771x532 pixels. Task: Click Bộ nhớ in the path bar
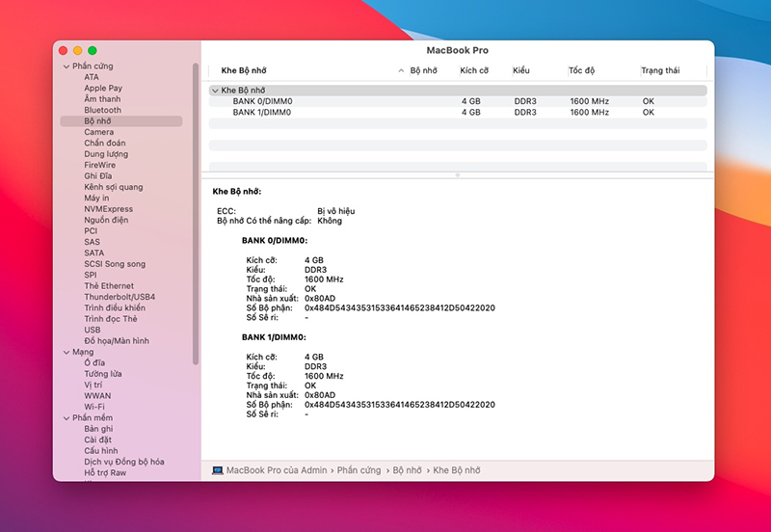click(407, 470)
